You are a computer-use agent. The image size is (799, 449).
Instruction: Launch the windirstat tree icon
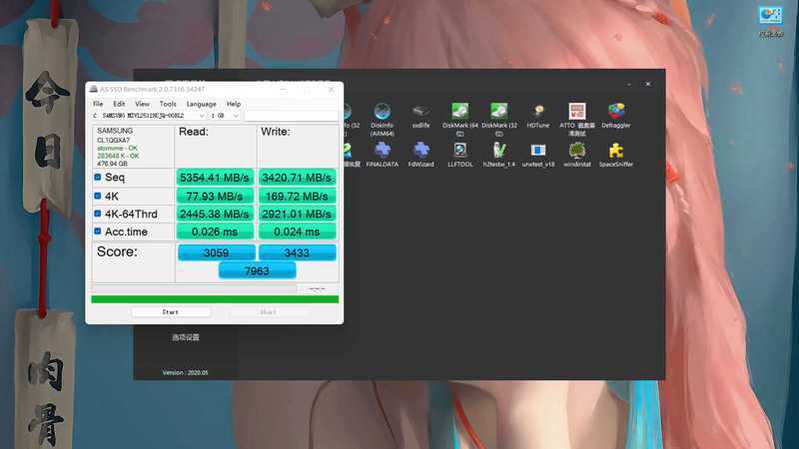coord(577,150)
